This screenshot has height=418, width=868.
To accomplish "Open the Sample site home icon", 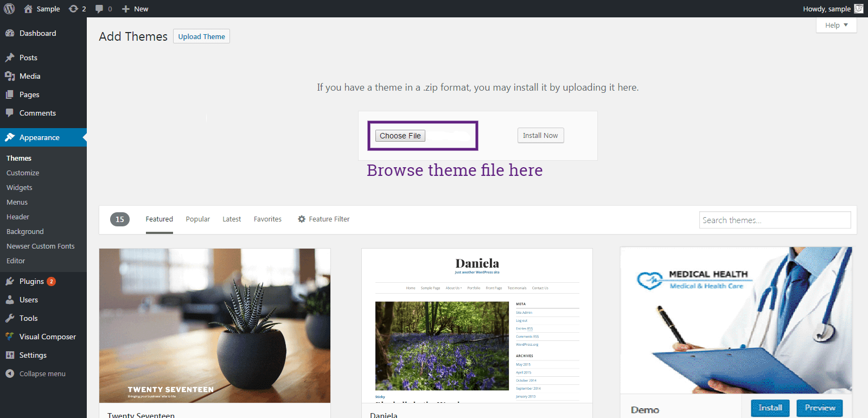I will [x=28, y=9].
